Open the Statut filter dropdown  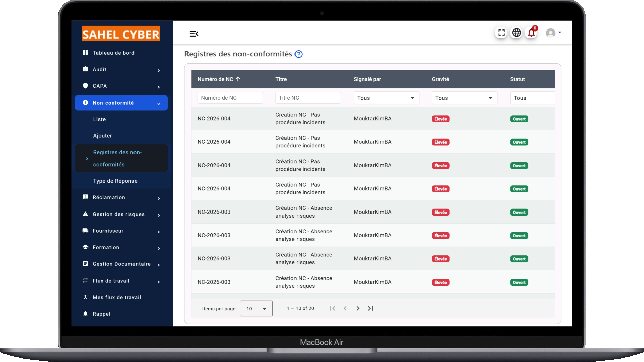tap(532, 98)
